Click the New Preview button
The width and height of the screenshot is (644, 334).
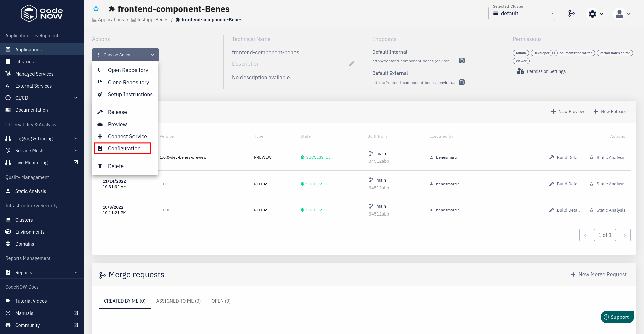[x=568, y=111]
